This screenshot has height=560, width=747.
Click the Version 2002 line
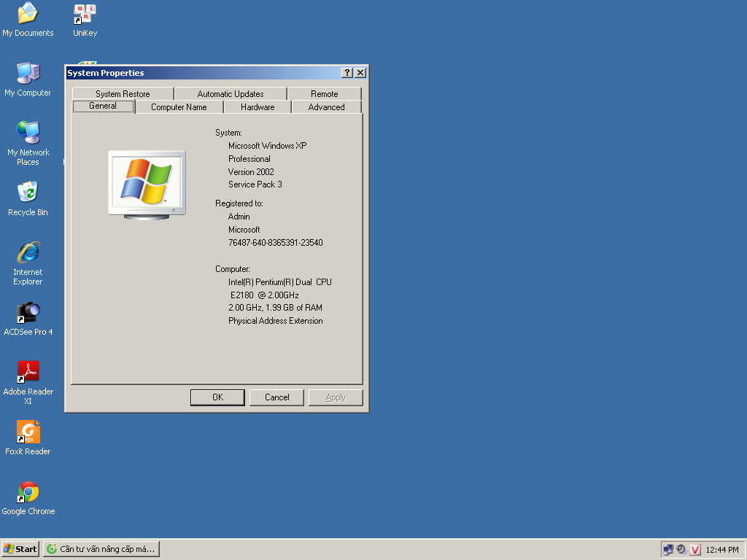point(251,171)
